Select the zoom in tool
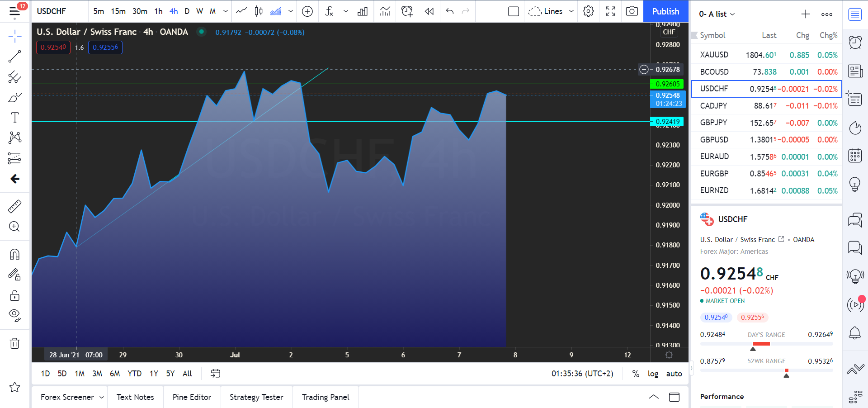This screenshot has height=408, width=868. tap(14, 227)
